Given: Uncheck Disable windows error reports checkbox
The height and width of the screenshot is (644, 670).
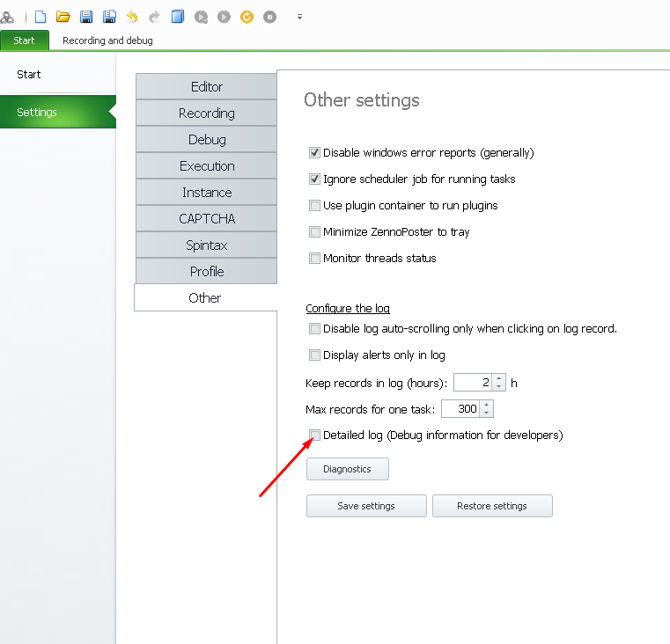Looking at the screenshot, I should [314, 152].
